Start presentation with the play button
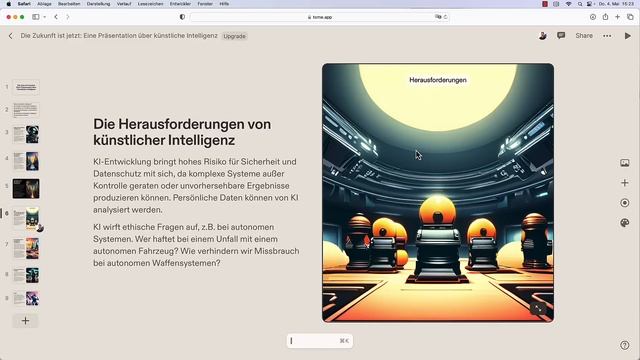The width and height of the screenshot is (640, 360). point(627,36)
